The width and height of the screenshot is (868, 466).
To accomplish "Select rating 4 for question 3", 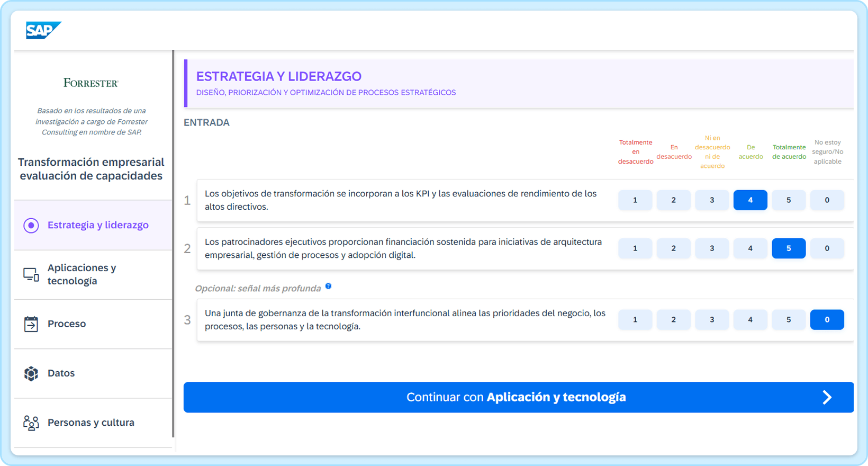I will tap(750, 320).
